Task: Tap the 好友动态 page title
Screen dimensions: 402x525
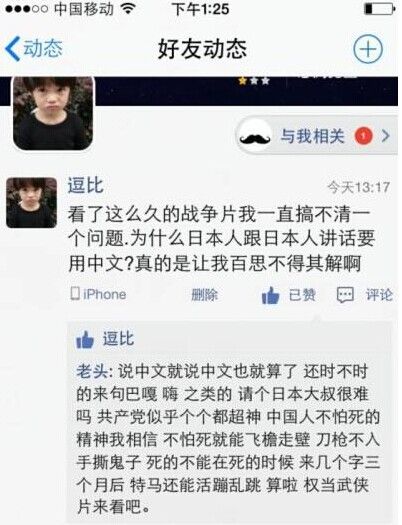Action: 202,49
